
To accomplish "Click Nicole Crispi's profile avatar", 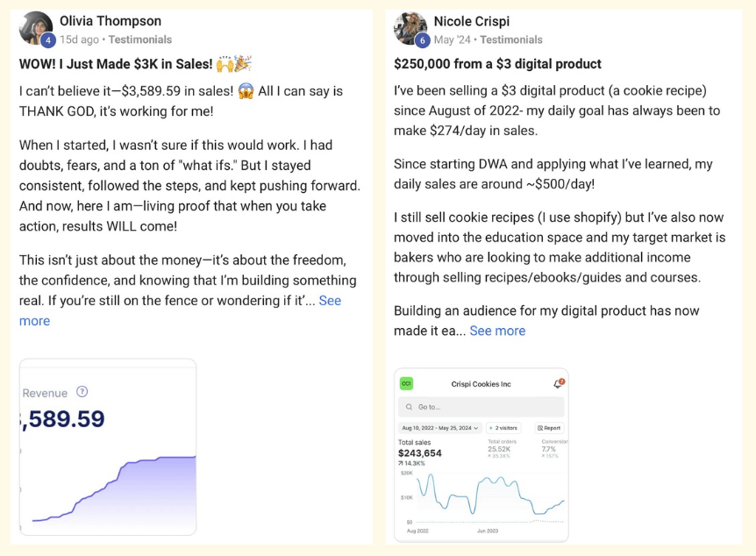I will 410,27.
